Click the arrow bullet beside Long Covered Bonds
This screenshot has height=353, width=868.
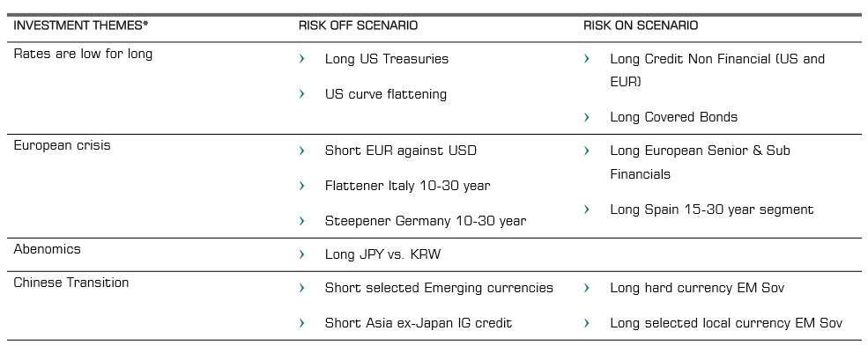pyautogui.click(x=587, y=117)
